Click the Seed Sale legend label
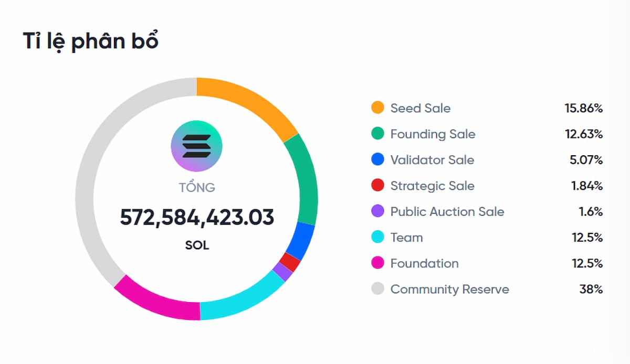The width and height of the screenshot is (630, 364). click(x=420, y=108)
